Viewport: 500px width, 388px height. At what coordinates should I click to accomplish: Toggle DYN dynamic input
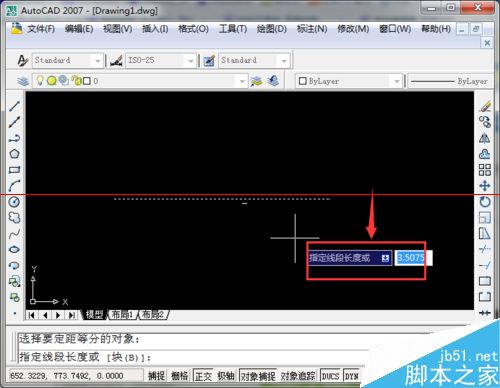tap(351, 376)
